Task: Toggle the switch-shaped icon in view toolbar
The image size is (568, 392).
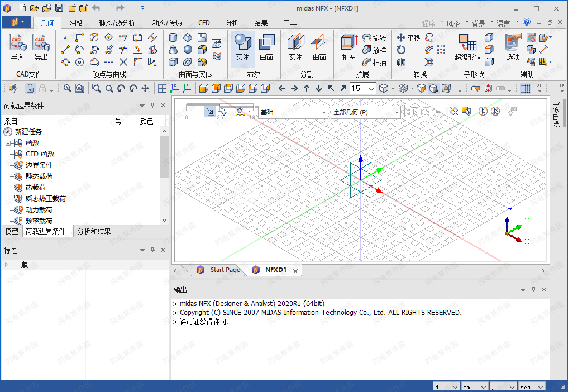Action: coord(500,88)
